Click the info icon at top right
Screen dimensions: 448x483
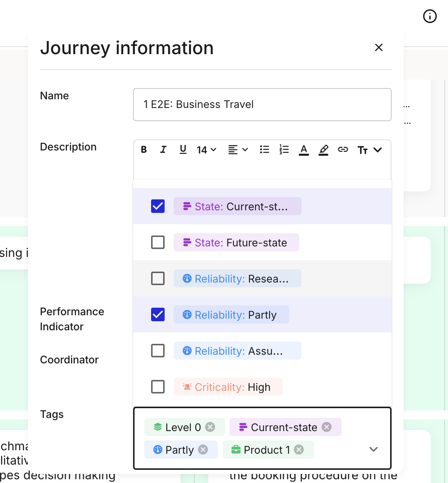pyautogui.click(x=430, y=16)
